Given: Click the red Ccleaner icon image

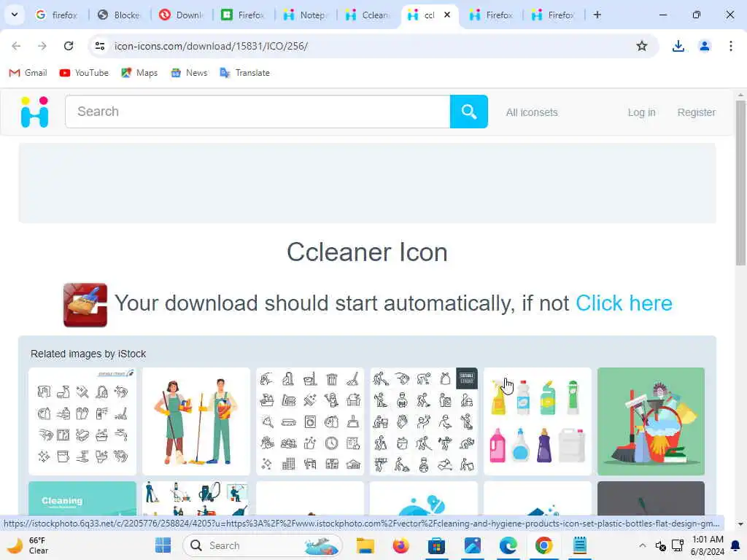Looking at the screenshot, I should coord(85,305).
